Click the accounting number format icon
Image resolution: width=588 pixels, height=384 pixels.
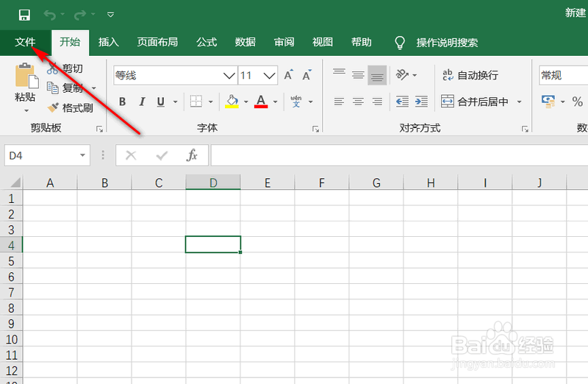(548, 102)
